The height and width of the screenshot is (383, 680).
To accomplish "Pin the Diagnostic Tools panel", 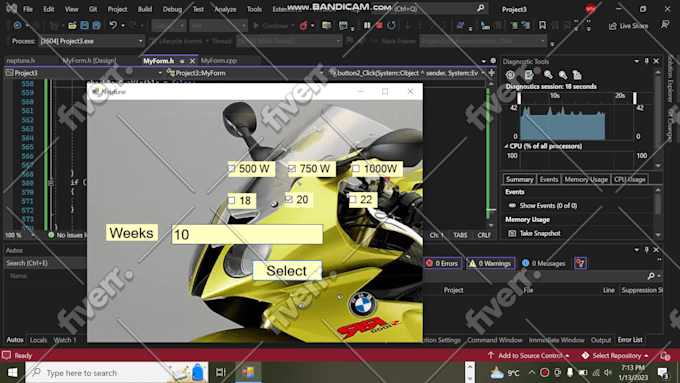I will (647, 61).
